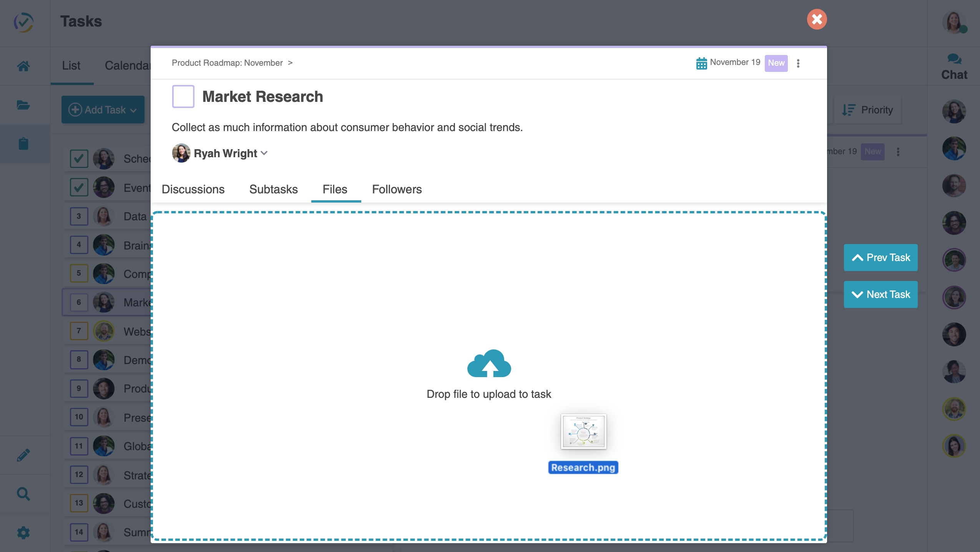
Task: Go to the Prev Task
Action: click(x=880, y=258)
